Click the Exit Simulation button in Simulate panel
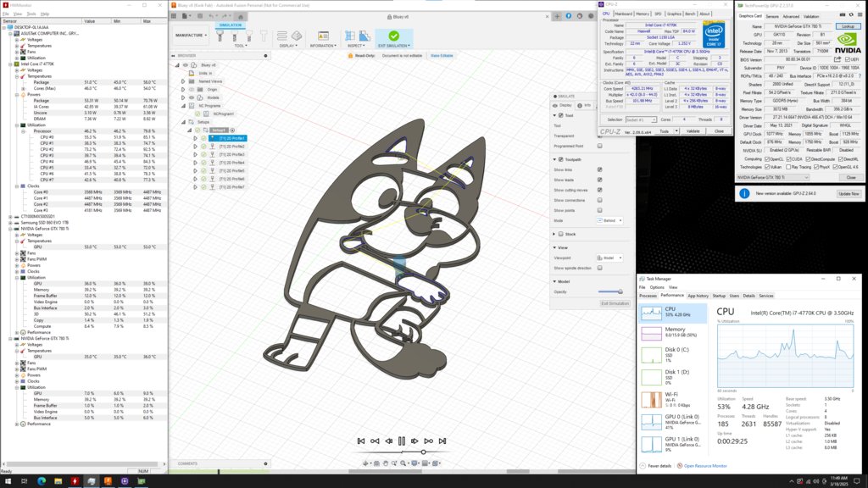 (x=615, y=304)
